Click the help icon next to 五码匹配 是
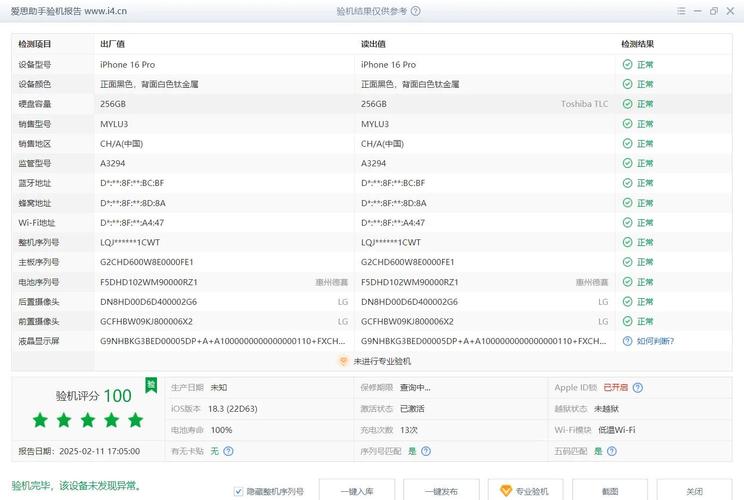Screen dimensions: 744x500 point(612,451)
